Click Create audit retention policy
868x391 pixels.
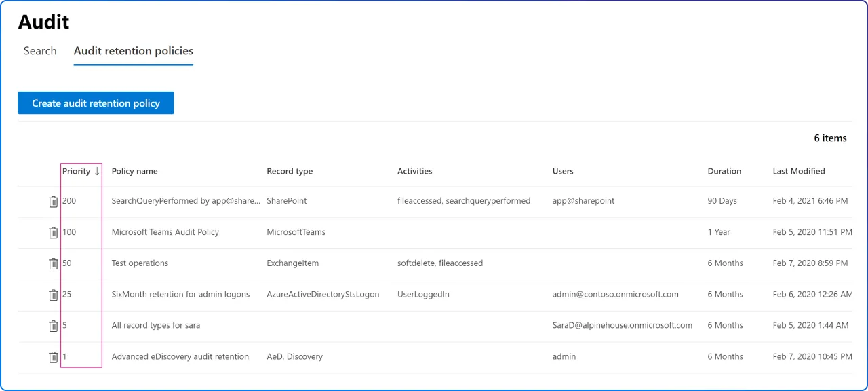(96, 103)
